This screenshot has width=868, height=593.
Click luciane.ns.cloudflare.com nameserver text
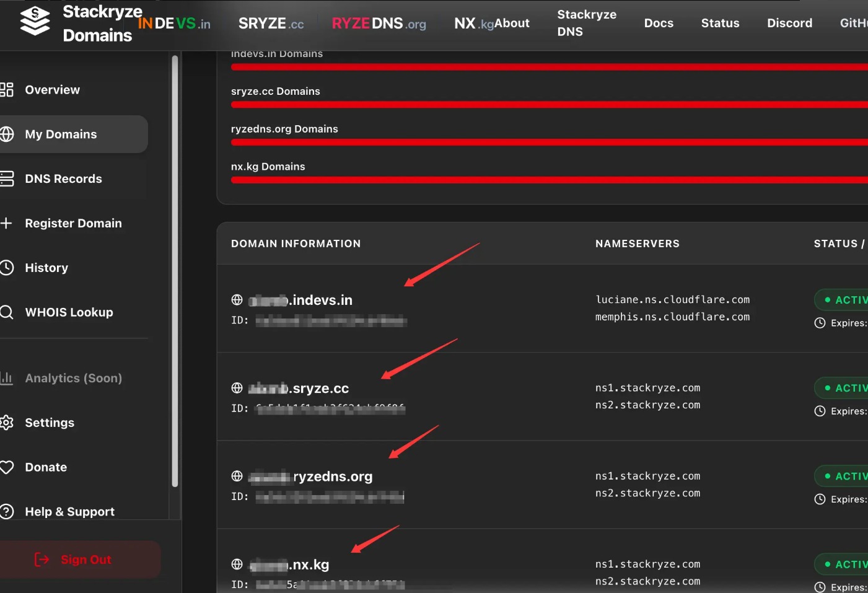coord(672,300)
